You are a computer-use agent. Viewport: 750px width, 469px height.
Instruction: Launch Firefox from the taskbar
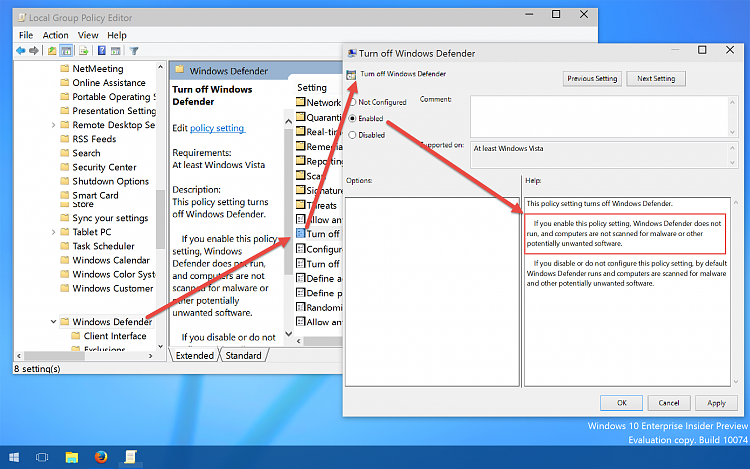point(100,458)
